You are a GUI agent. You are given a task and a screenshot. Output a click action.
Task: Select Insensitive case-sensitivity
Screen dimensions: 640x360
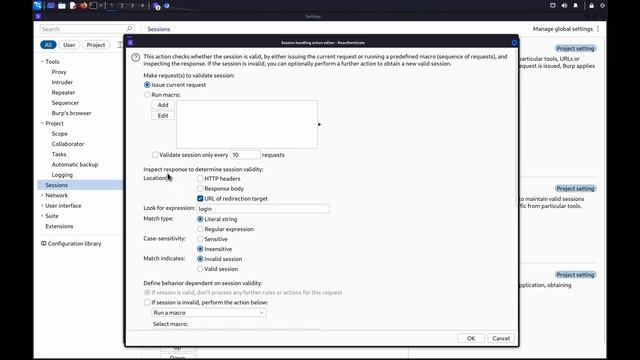coord(200,249)
